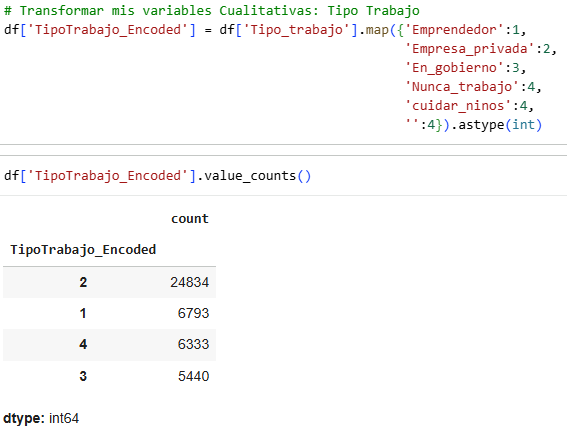
Task: Click the count value 6793
Action: 193,313
